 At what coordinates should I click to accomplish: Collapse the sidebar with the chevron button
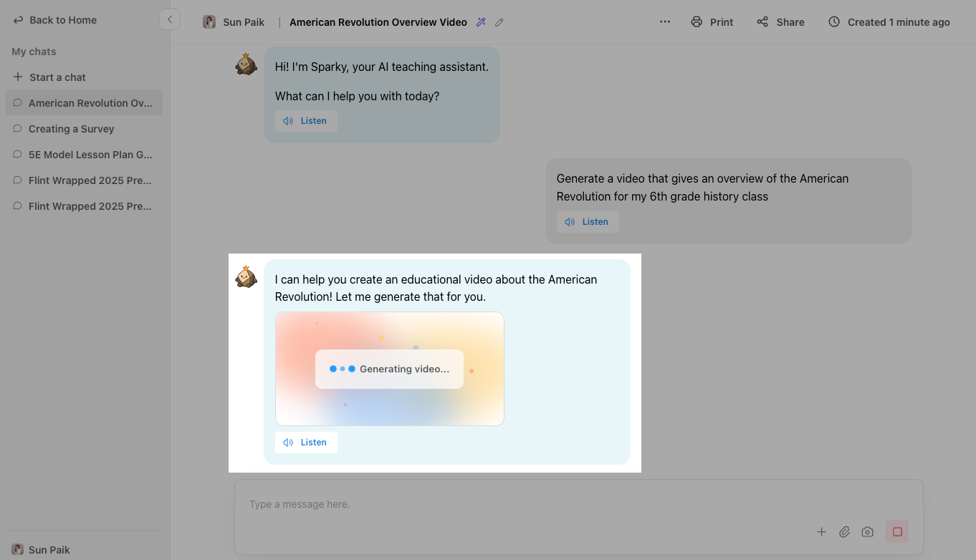170,20
